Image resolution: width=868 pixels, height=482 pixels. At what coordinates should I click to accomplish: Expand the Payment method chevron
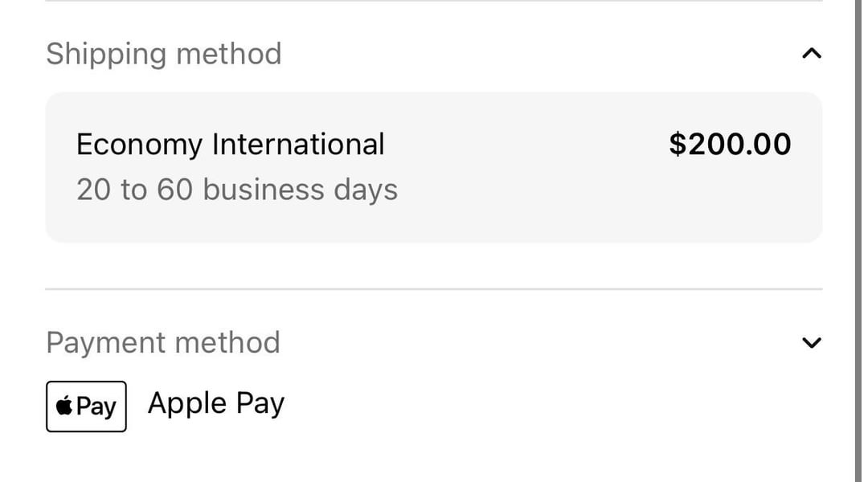click(812, 343)
